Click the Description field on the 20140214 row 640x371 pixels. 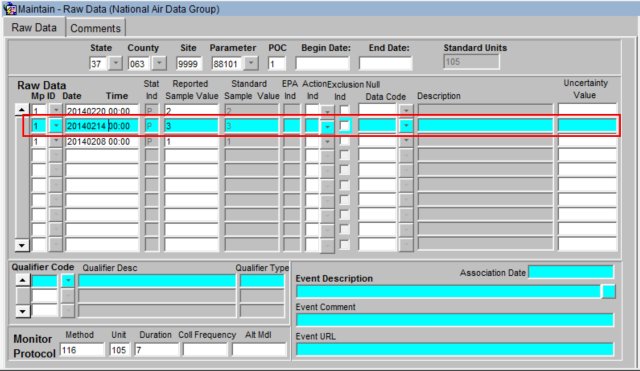485,126
